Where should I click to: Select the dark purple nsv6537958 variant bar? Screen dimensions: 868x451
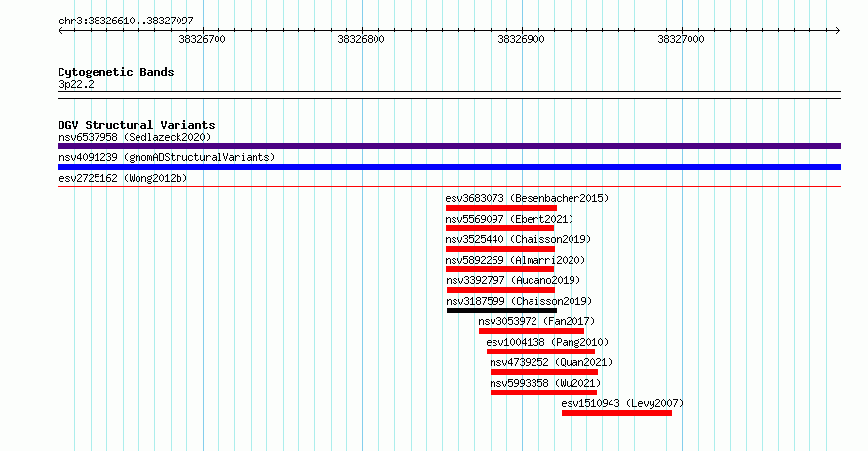click(x=449, y=146)
